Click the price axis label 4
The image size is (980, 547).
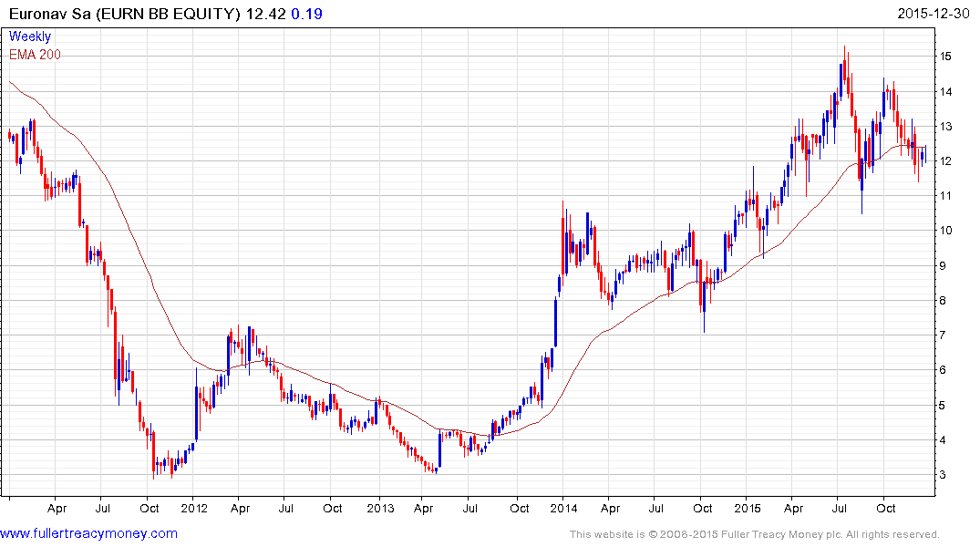click(943, 440)
